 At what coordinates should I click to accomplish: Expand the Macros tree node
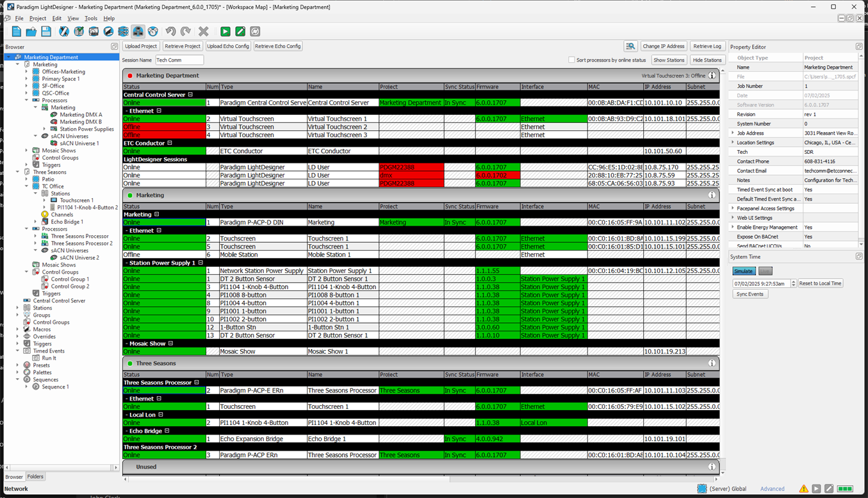tap(18, 329)
